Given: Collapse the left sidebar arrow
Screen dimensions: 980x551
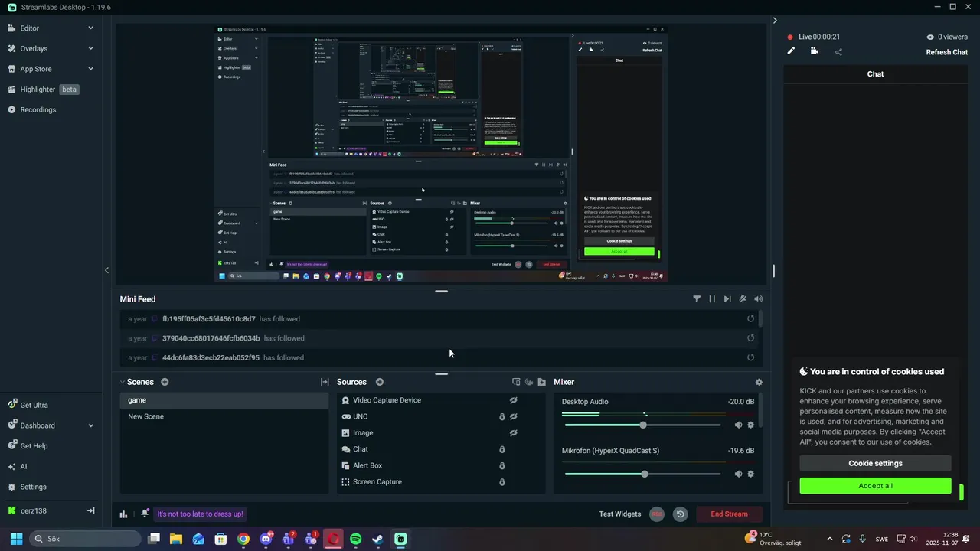Looking at the screenshot, I should click(x=106, y=270).
